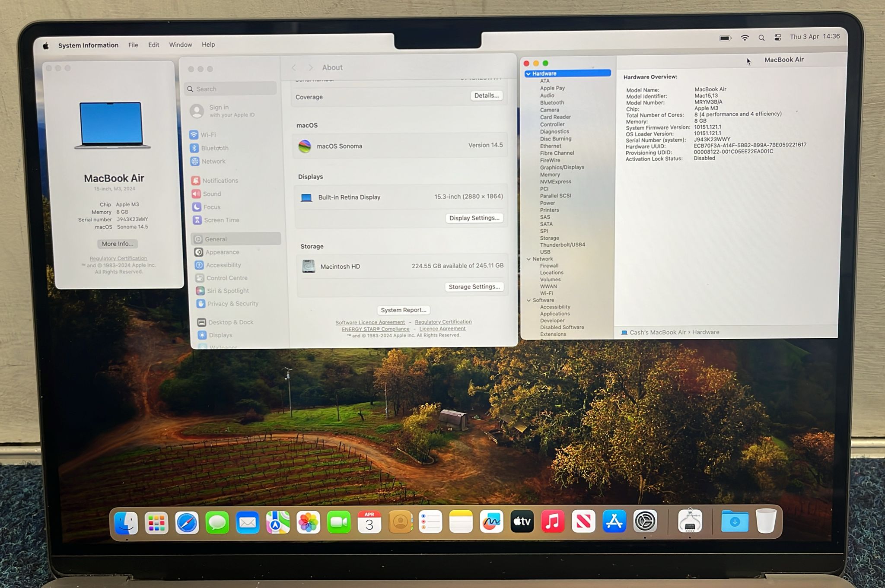Click the Apple TV dock icon
This screenshot has height=588, width=885.
[x=522, y=522]
